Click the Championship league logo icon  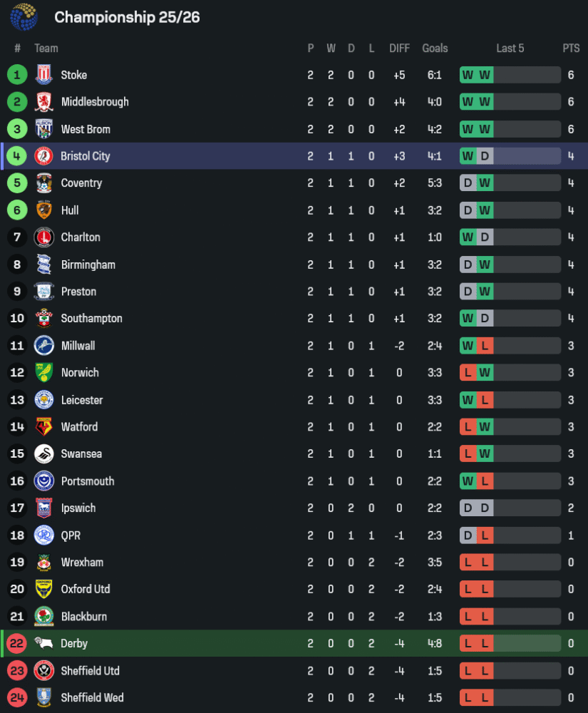point(24,17)
